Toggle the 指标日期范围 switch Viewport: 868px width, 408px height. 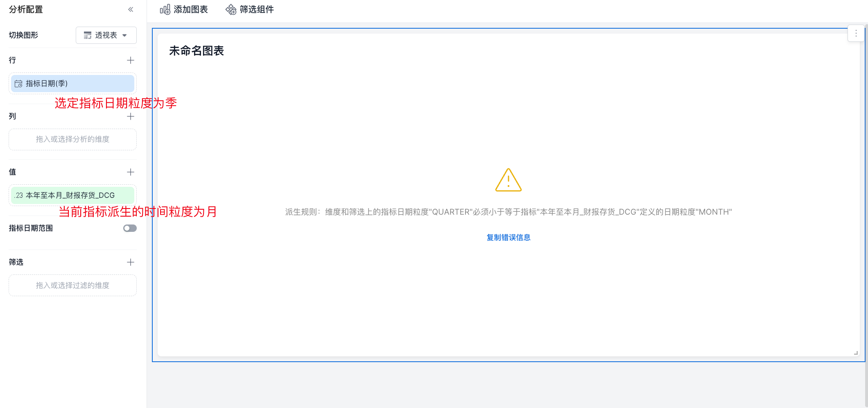130,228
